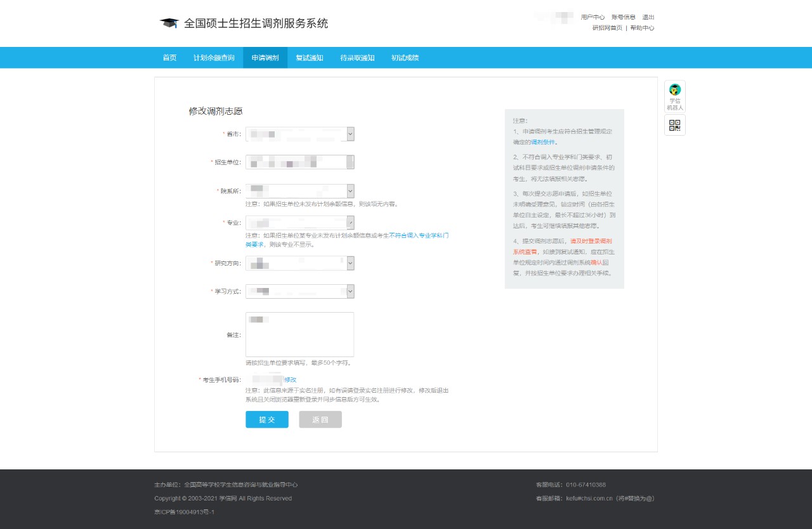Open 计划余额查询 tab
Image resolution: width=812 pixels, height=529 pixels.
[214, 58]
